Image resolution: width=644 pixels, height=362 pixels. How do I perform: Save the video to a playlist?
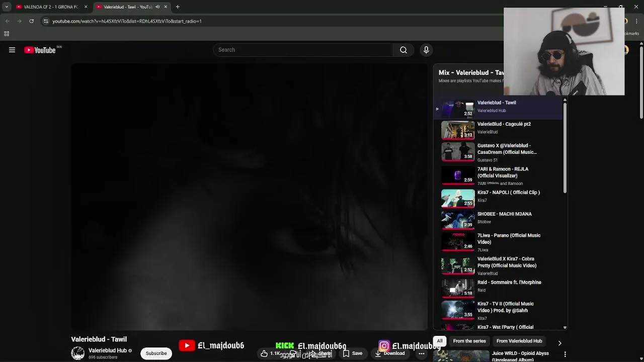point(352,353)
